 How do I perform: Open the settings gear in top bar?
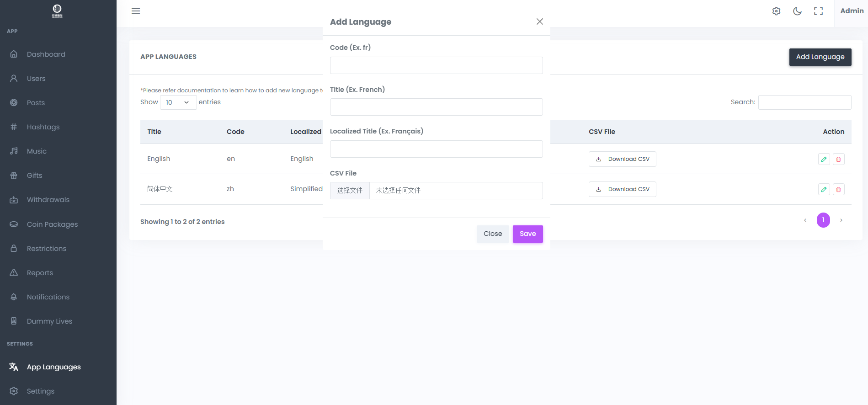click(776, 11)
